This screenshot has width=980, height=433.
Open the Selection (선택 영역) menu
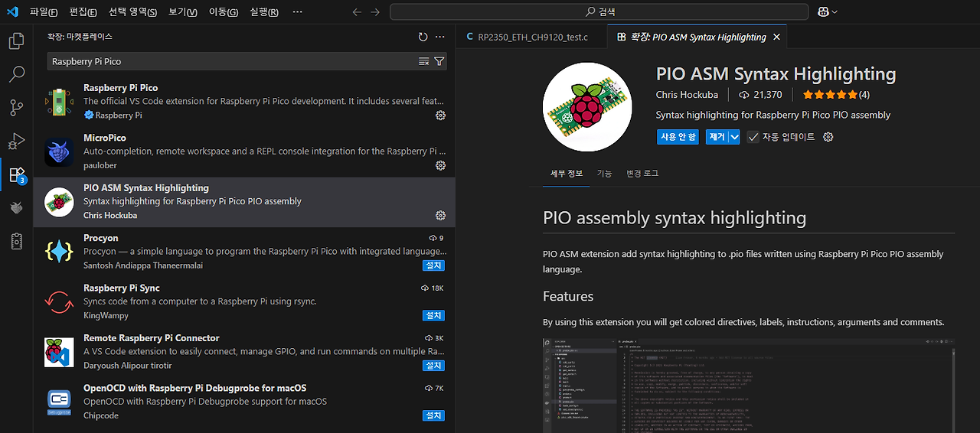[x=132, y=12]
